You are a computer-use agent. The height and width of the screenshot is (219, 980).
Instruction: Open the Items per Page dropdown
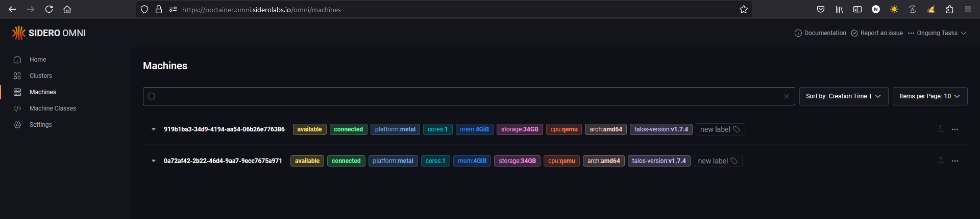click(929, 96)
